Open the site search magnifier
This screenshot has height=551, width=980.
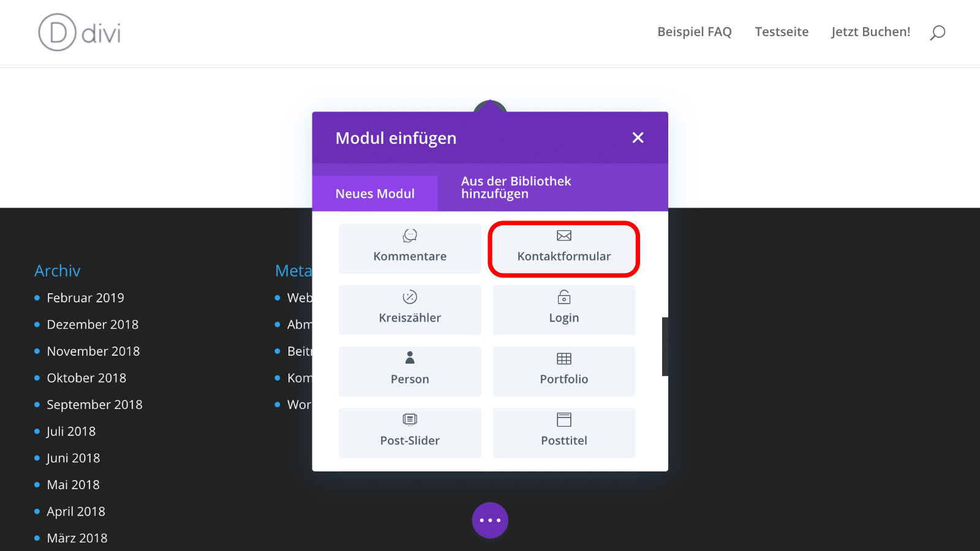[x=937, y=32]
